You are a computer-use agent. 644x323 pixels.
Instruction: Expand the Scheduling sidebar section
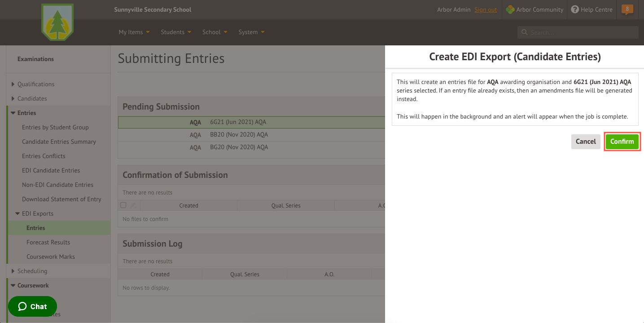(x=13, y=271)
